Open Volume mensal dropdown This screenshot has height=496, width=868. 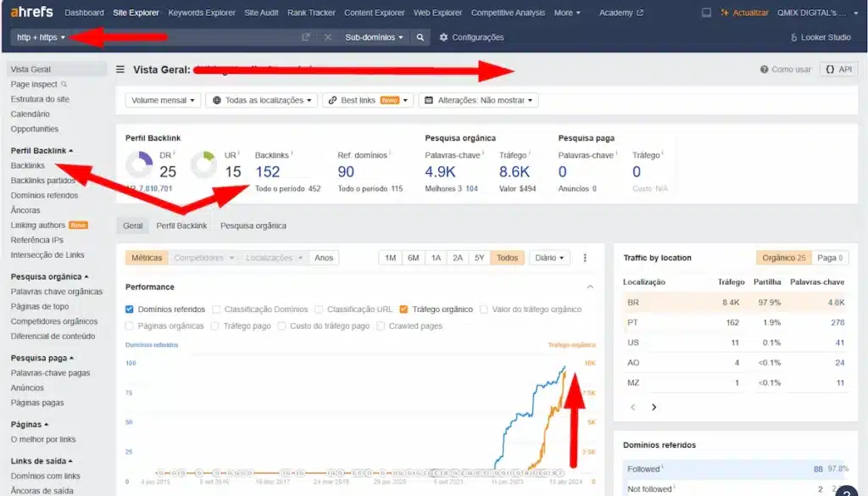click(163, 100)
